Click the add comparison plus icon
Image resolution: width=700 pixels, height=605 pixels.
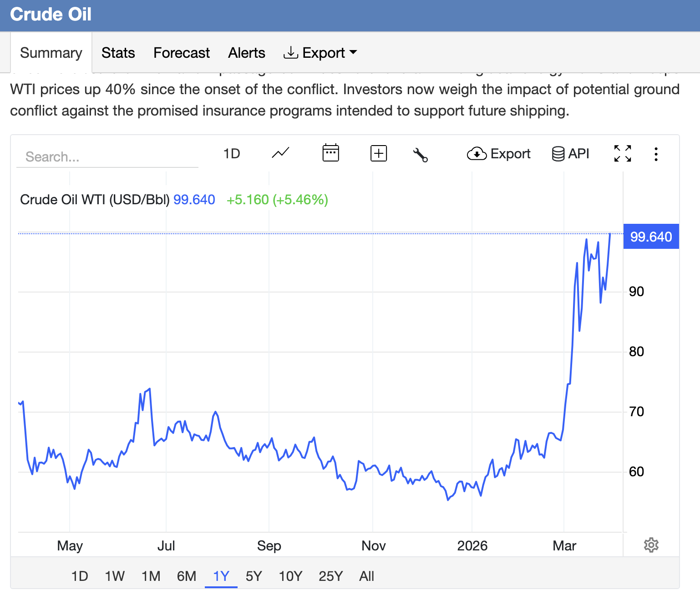pos(379,154)
